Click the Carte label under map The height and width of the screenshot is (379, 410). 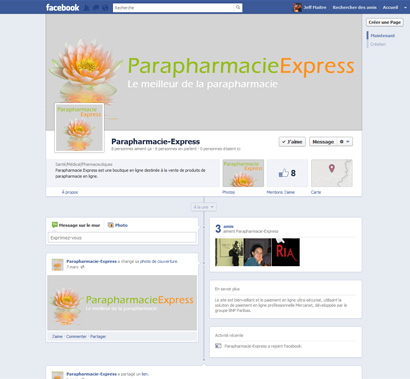pos(316,192)
